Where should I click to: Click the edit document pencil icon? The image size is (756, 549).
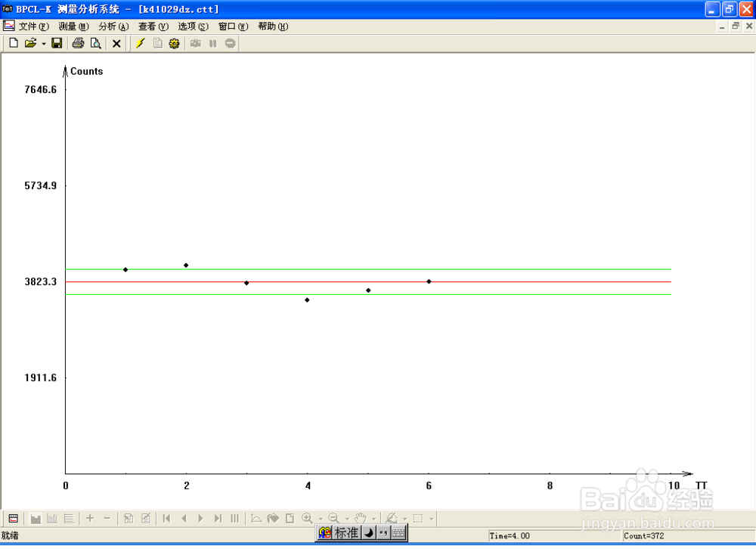[x=146, y=519]
